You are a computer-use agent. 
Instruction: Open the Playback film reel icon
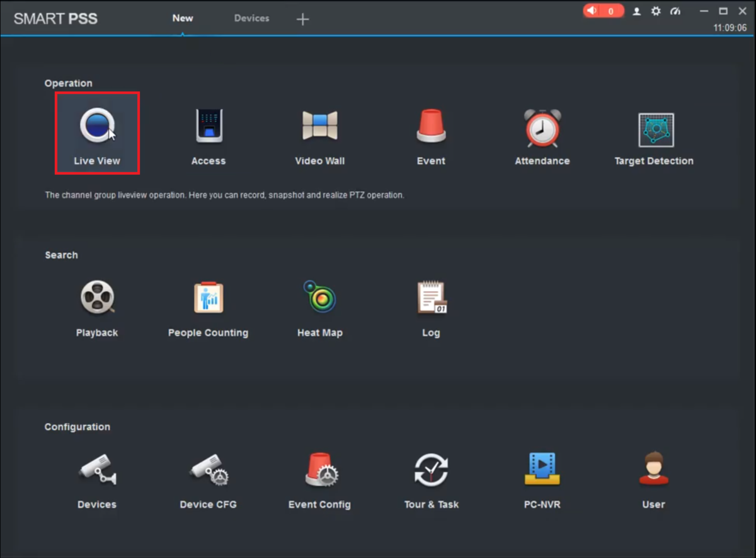97,297
